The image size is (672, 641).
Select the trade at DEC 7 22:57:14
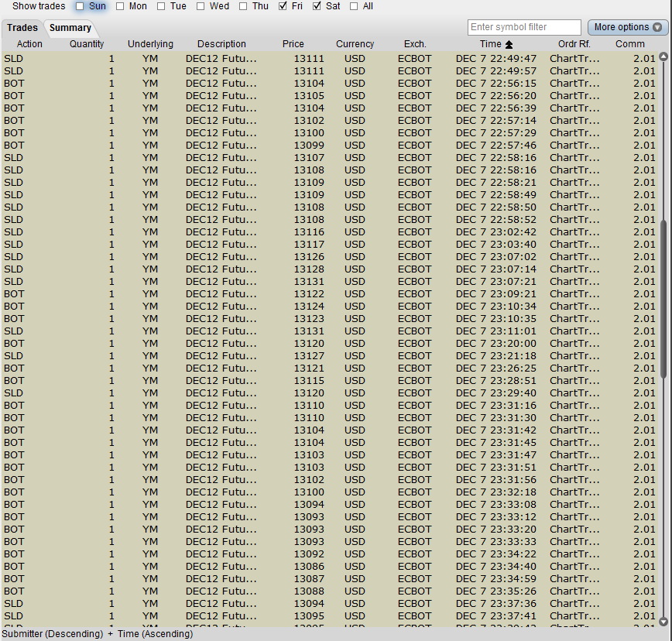[x=330, y=121]
